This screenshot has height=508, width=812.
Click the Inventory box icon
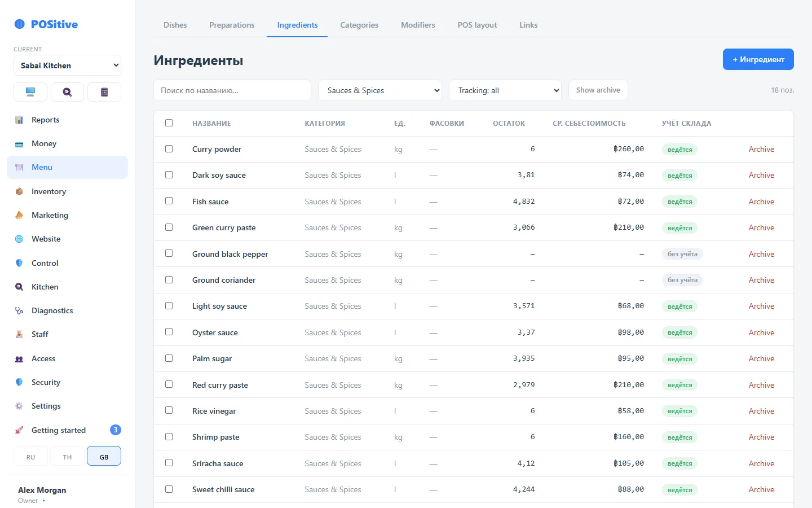tap(19, 192)
